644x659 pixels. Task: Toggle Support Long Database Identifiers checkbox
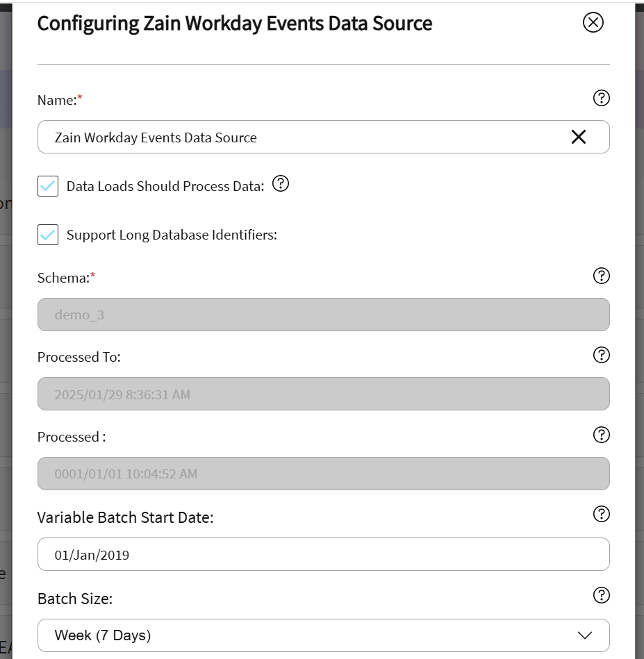[48, 235]
